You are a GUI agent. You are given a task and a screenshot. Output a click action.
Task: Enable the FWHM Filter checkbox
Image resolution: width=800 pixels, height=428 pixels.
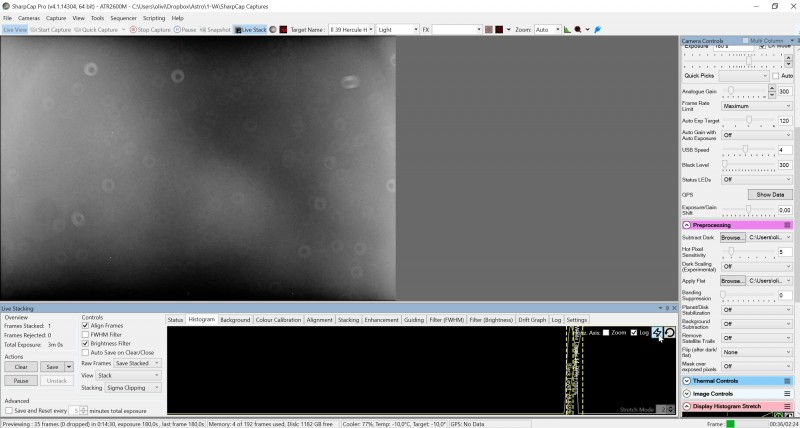point(85,335)
